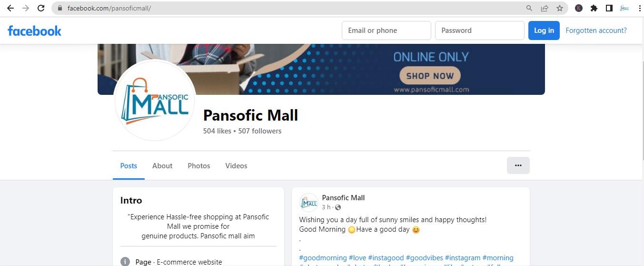Open Pansofic Mall profile picture
Image resolution: width=644 pixels, height=266 pixels.
tap(155, 101)
